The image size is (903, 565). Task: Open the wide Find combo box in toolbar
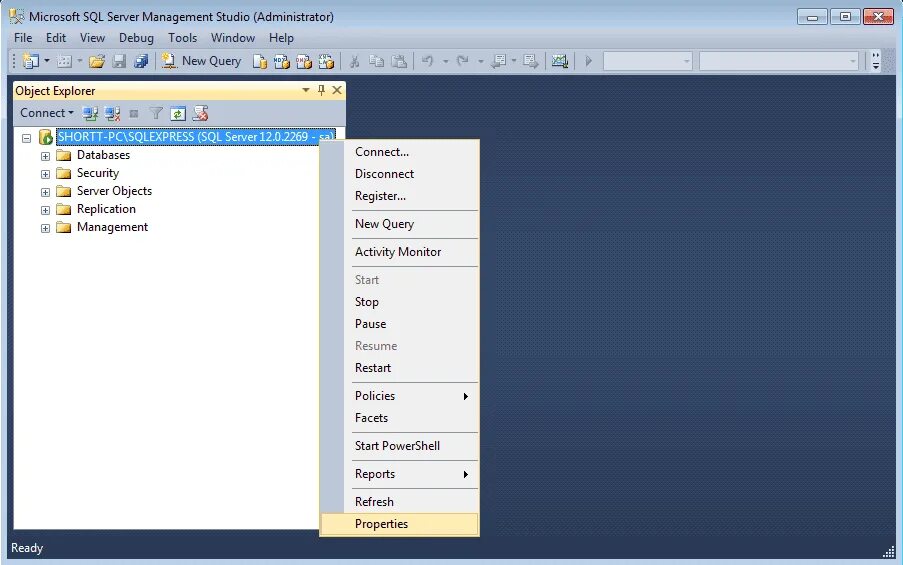point(779,61)
